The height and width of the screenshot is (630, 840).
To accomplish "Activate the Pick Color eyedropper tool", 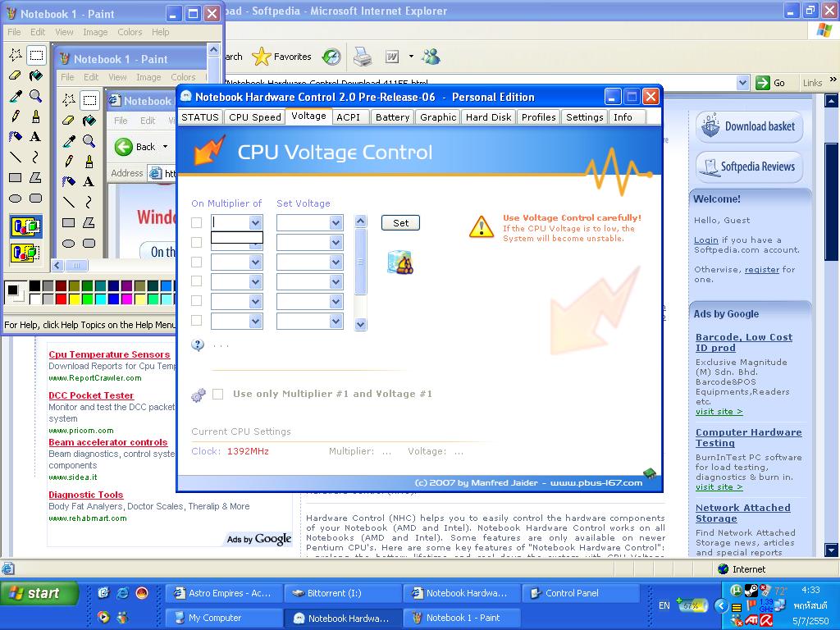I will [x=15, y=96].
